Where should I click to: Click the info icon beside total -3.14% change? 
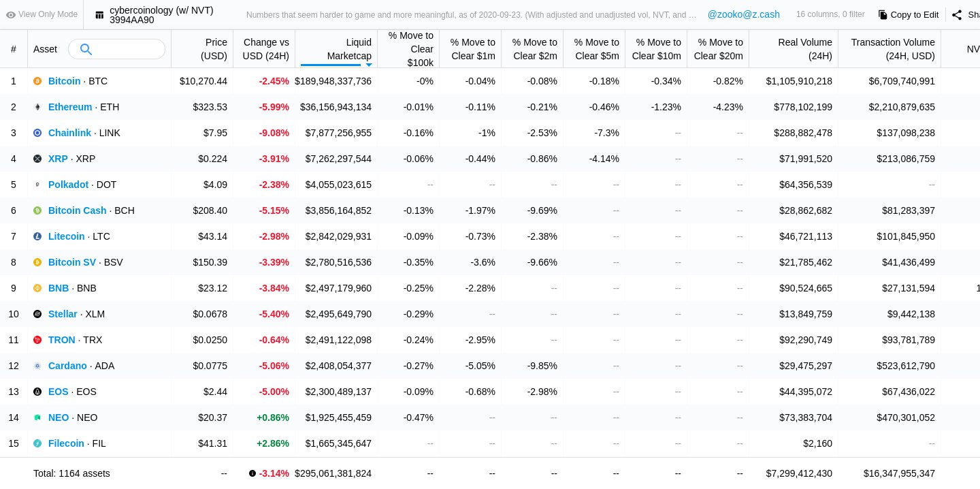(252, 473)
